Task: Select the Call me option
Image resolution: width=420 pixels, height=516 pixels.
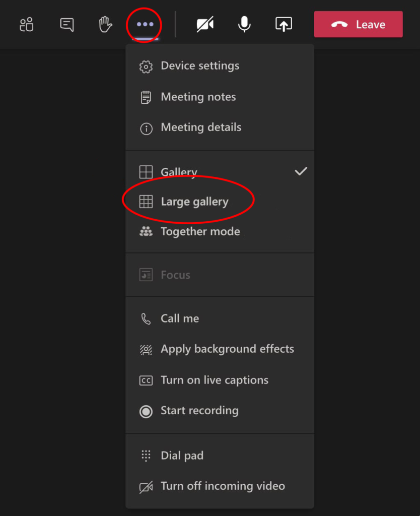Action: tap(179, 318)
